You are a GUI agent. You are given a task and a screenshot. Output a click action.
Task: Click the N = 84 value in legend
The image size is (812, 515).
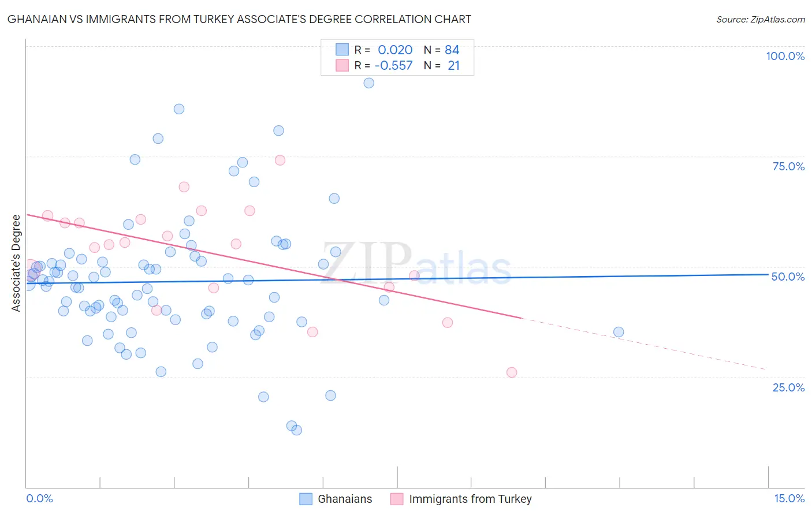(442, 50)
